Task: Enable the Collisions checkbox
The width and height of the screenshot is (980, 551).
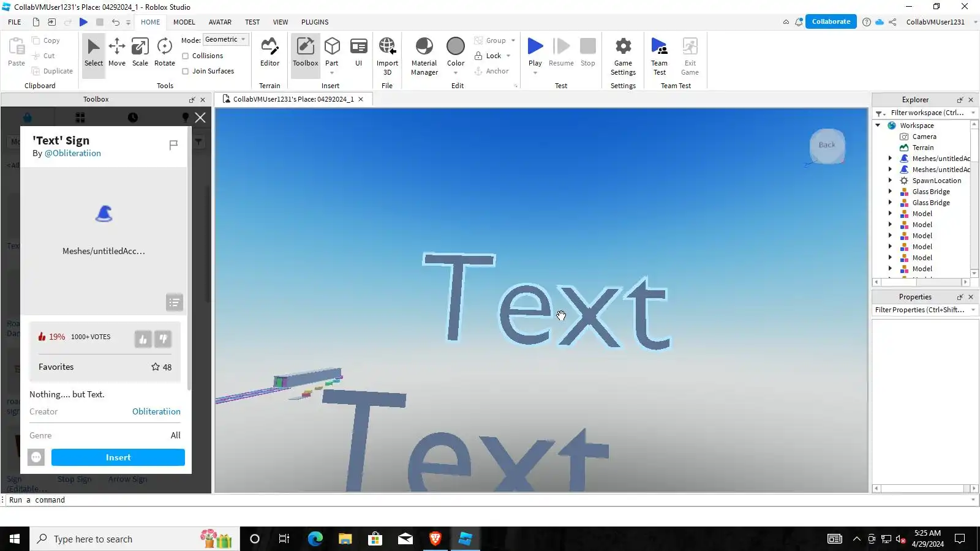Action: coord(185,56)
